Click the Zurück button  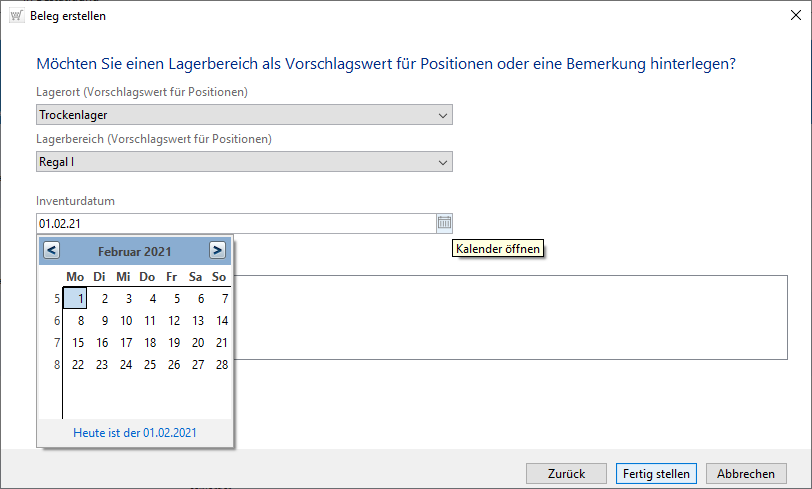point(565,473)
